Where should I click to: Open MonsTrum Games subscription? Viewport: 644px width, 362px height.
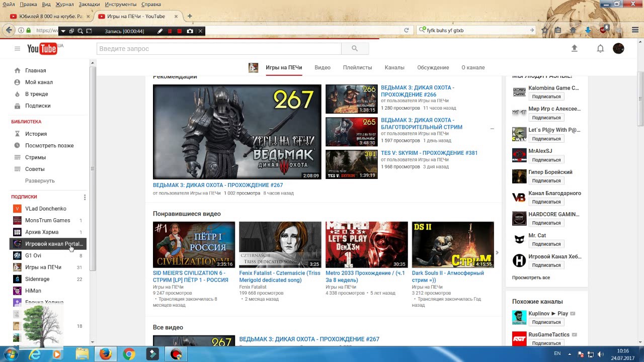coord(49,220)
